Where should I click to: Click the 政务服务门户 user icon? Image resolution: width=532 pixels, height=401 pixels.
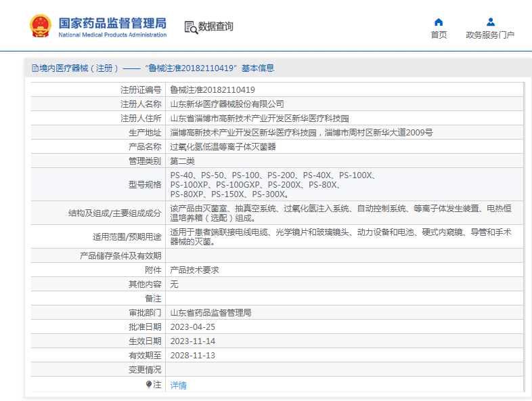tap(490, 22)
